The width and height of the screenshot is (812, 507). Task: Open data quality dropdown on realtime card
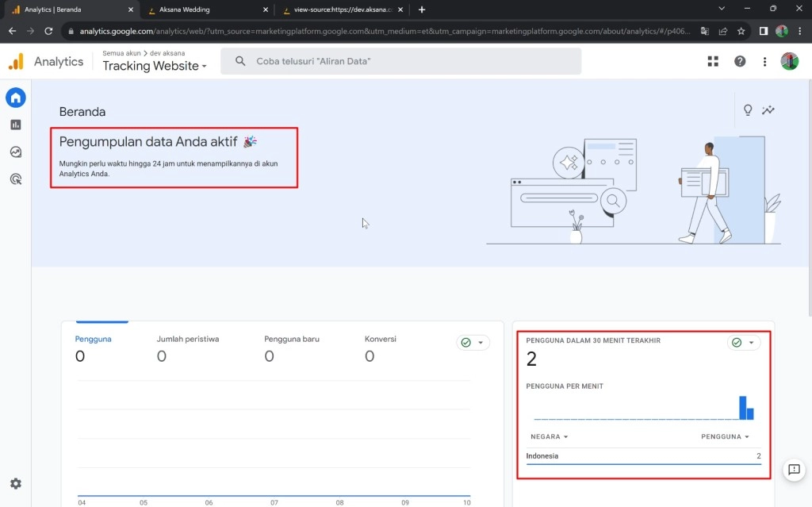(743, 343)
